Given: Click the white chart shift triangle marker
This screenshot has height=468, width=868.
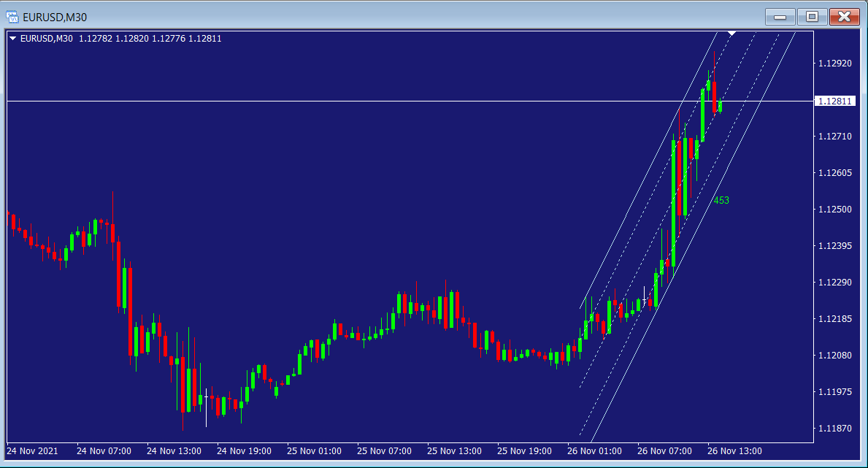Looking at the screenshot, I should click(731, 33).
